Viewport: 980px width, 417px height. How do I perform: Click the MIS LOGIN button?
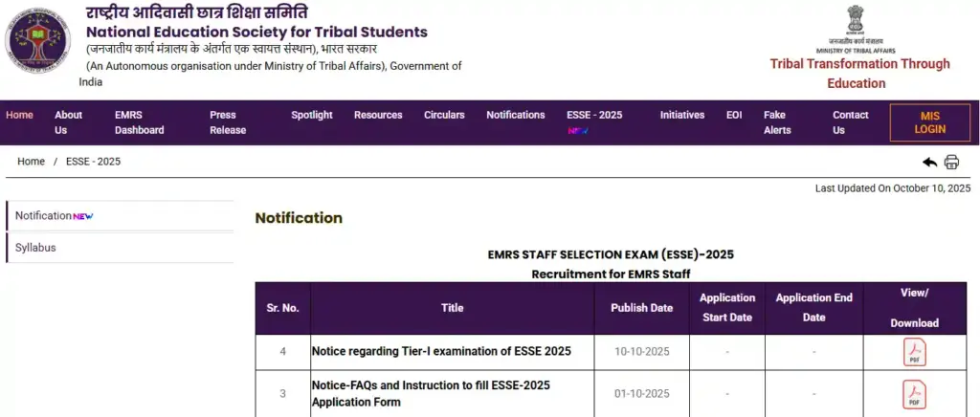coord(929,122)
